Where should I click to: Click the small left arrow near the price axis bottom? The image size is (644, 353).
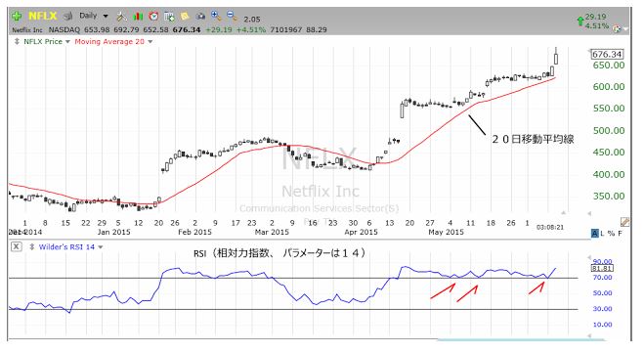(x=589, y=213)
